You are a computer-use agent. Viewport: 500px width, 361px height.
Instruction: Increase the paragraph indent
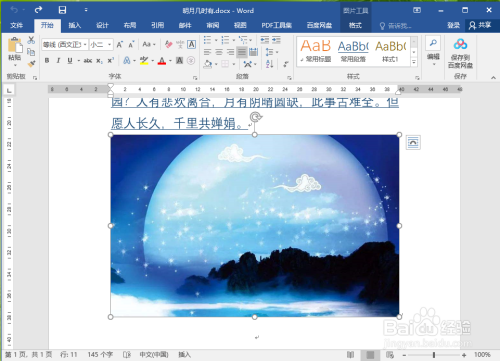276,40
